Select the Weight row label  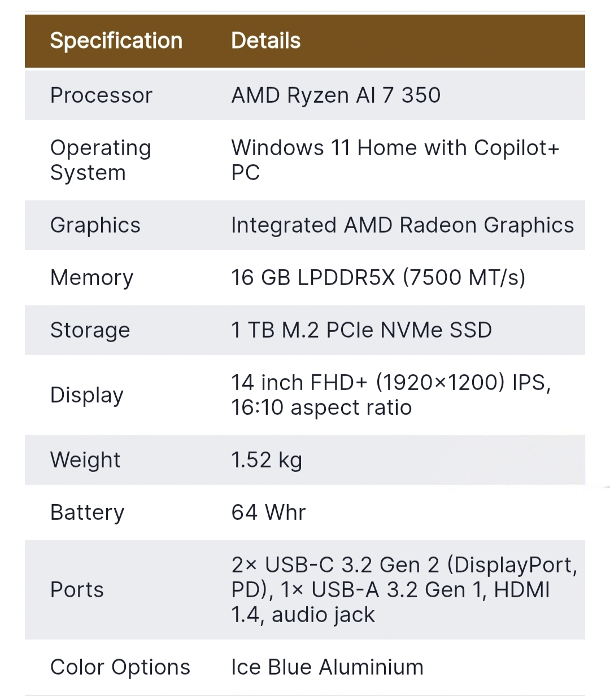pos(85,460)
